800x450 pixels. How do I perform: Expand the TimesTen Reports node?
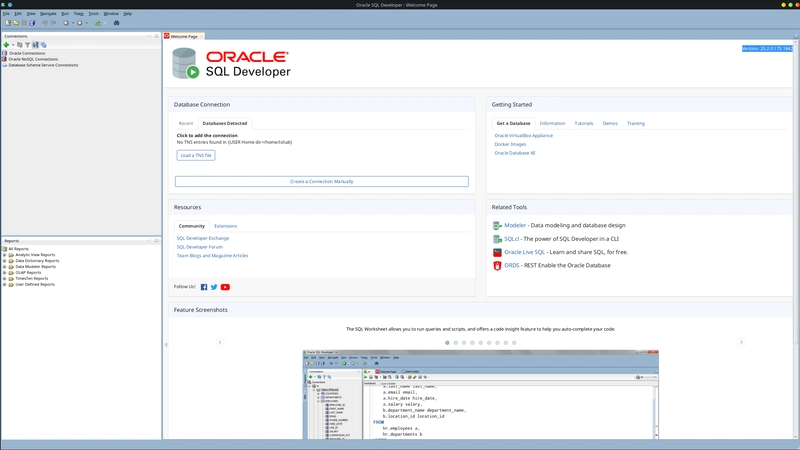5,279
